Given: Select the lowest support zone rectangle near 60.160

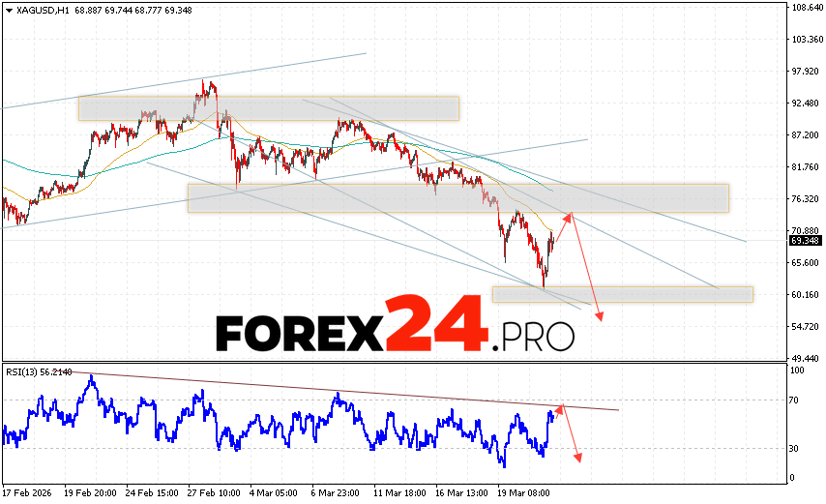Looking at the screenshot, I should pyautogui.click(x=622, y=294).
